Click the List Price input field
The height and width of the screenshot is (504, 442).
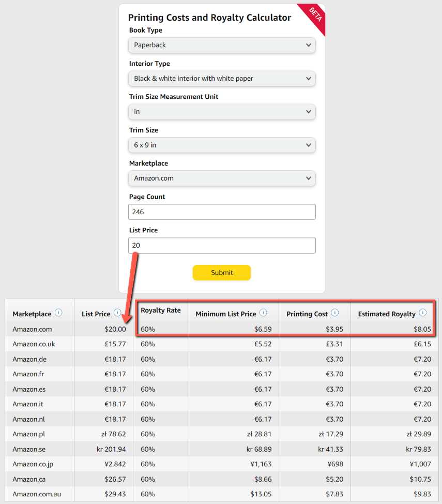point(222,245)
